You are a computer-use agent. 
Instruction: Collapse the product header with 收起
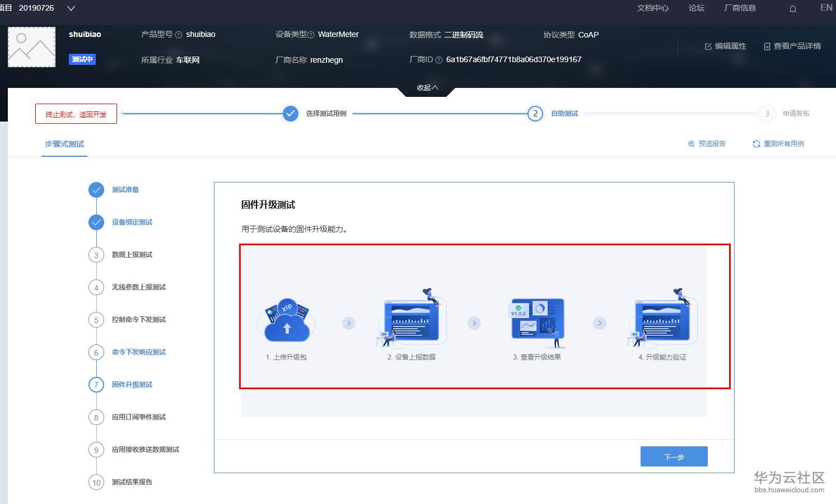pyautogui.click(x=427, y=88)
